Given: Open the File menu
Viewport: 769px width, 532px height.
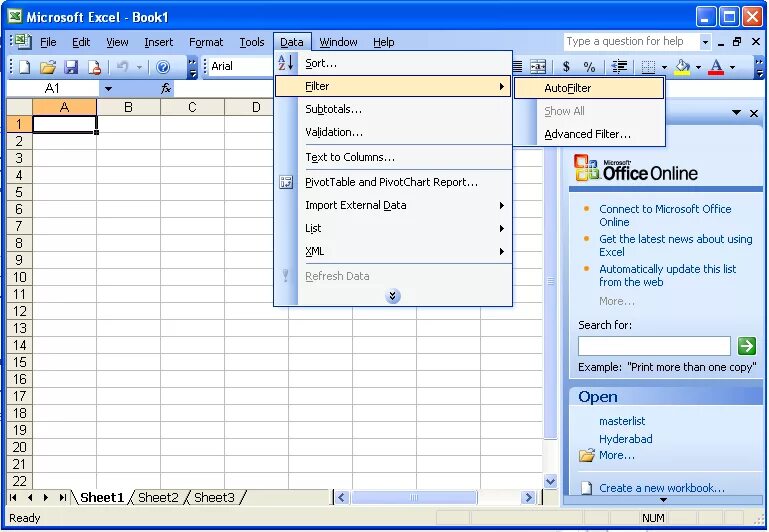Looking at the screenshot, I should (x=48, y=42).
